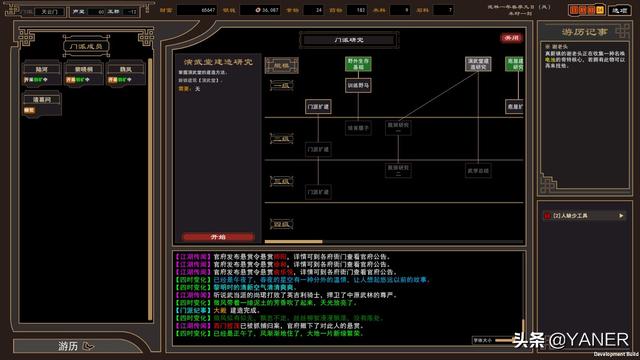Select member card 薛凤
The height and width of the screenshot is (360, 640).
pos(126,74)
